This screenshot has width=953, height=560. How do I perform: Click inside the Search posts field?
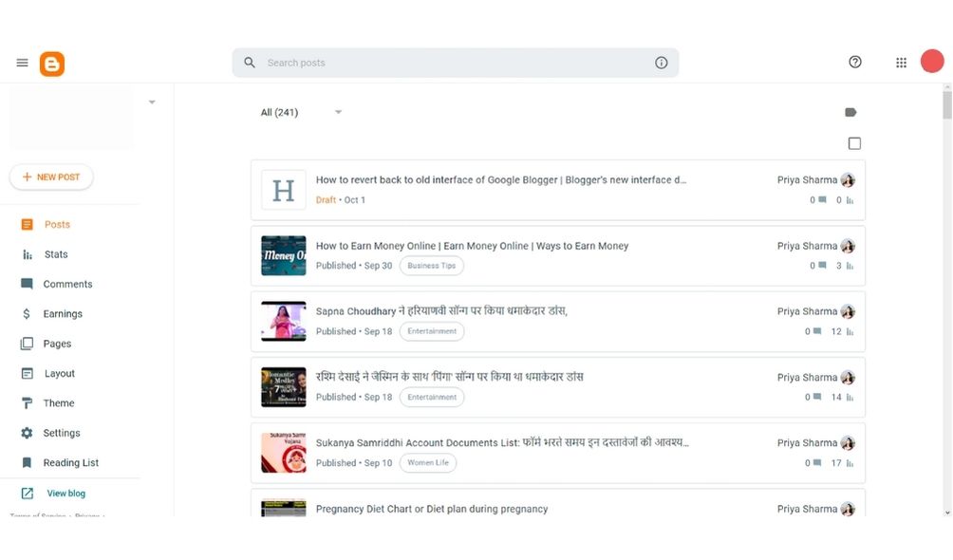[456, 63]
